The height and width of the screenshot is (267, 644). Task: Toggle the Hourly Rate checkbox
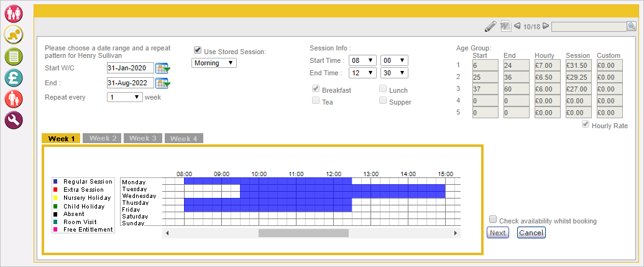pos(586,124)
